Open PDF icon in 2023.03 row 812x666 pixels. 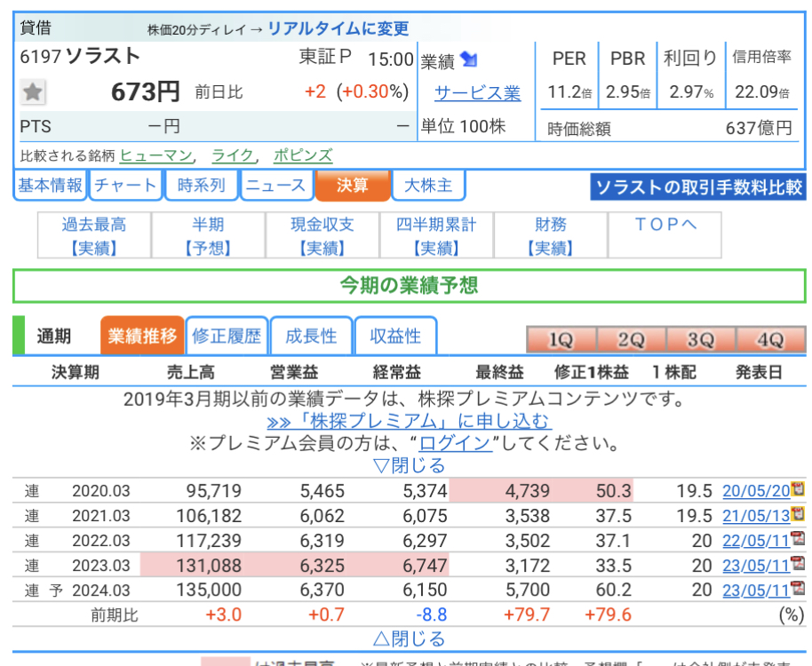point(798,564)
